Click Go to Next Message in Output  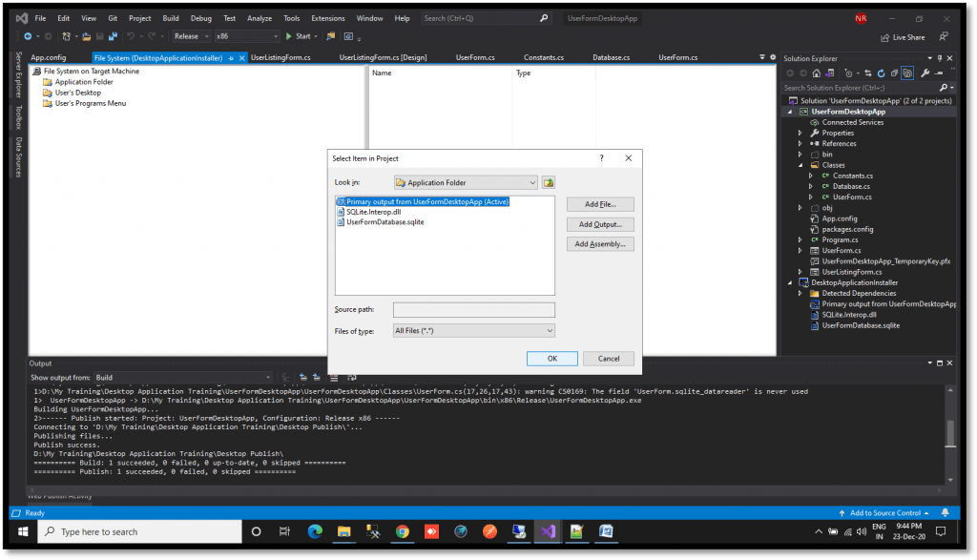click(x=317, y=378)
